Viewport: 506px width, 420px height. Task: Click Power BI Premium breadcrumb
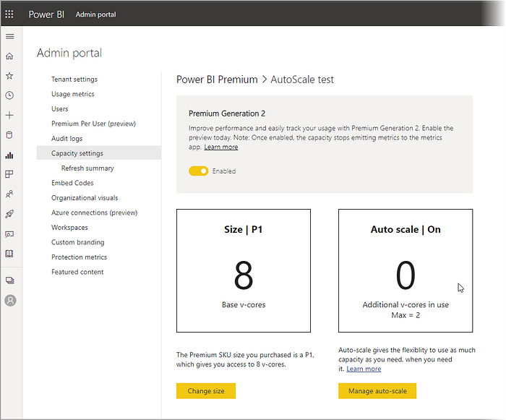tap(217, 80)
